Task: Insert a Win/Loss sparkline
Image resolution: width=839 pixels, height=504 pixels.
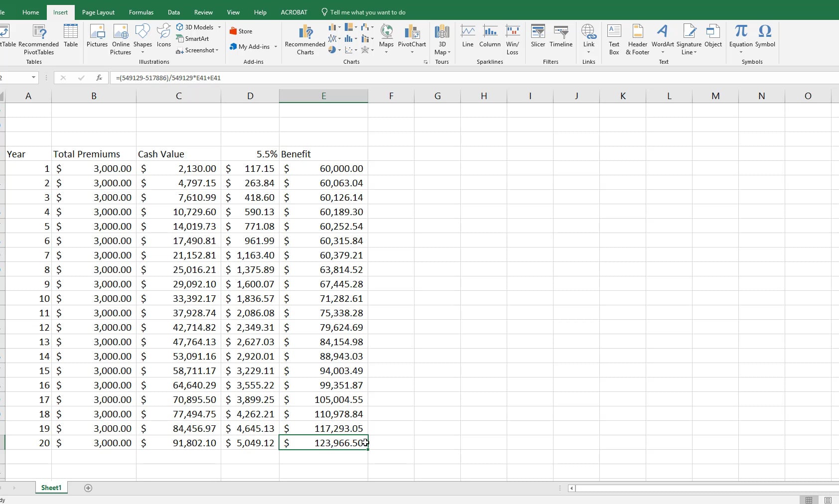Action: click(512, 39)
